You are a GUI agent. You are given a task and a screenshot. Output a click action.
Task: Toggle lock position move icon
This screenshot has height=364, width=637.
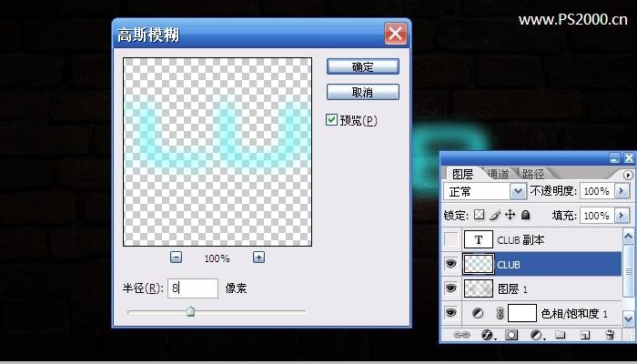pyautogui.click(x=510, y=215)
